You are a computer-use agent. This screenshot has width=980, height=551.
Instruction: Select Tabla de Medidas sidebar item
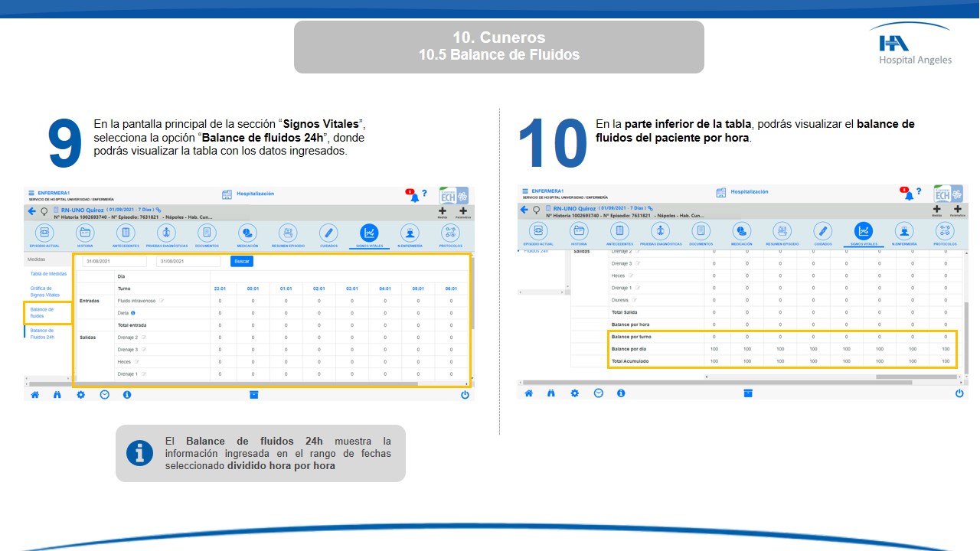48,273
